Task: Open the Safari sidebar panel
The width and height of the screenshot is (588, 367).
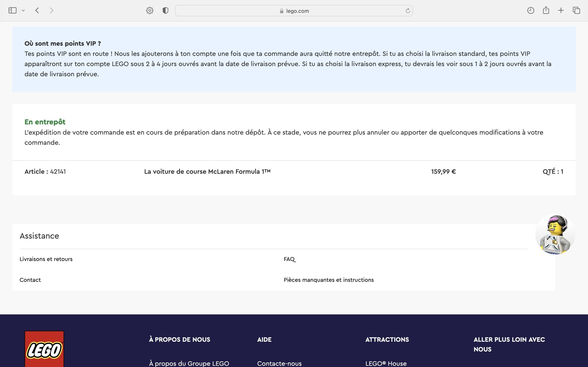Action: 12,10
